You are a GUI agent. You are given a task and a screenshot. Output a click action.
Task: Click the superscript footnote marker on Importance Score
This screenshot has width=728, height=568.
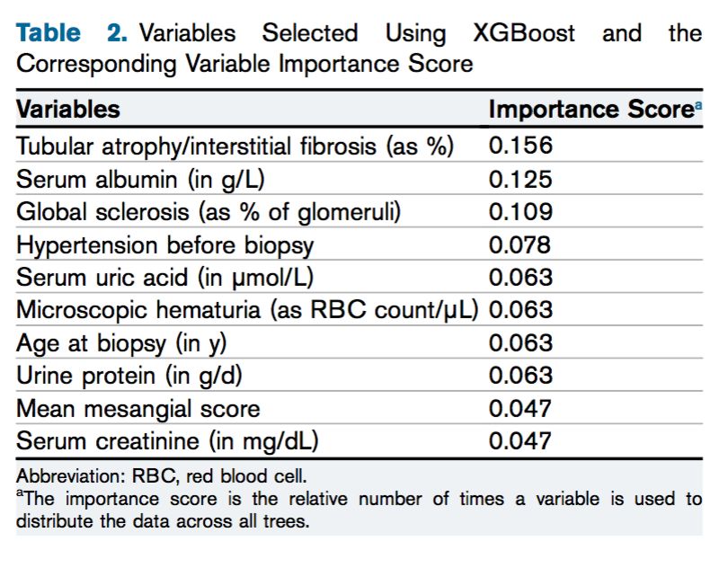click(x=697, y=106)
